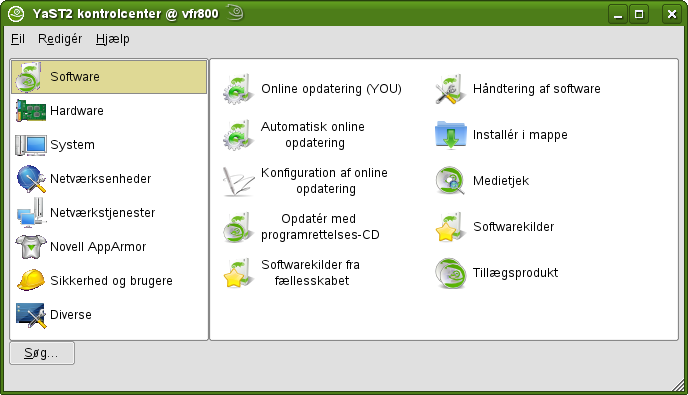Click the Novell AppArmor label
The width and height of the screenshot is (688, 395).
click(x=98, y=247)
